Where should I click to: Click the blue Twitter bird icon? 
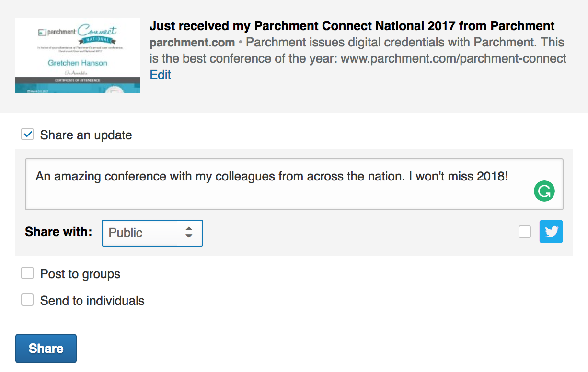coord(551,232)
